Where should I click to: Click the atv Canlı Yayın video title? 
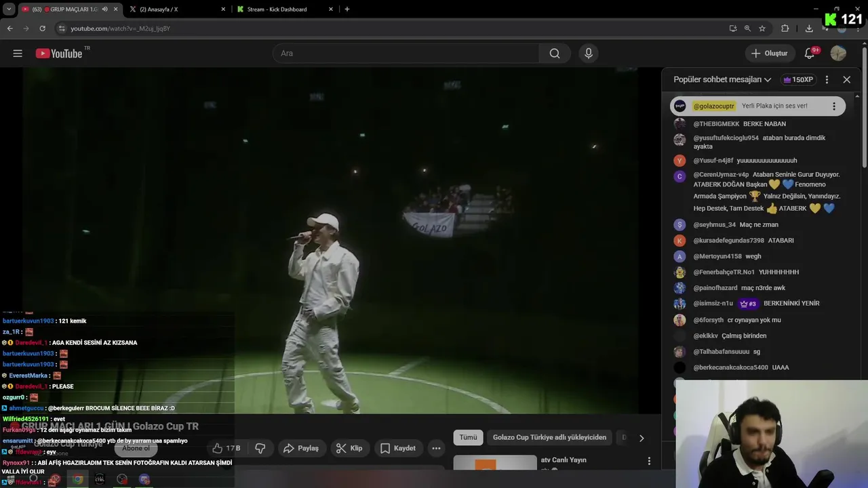coord(564,460)
